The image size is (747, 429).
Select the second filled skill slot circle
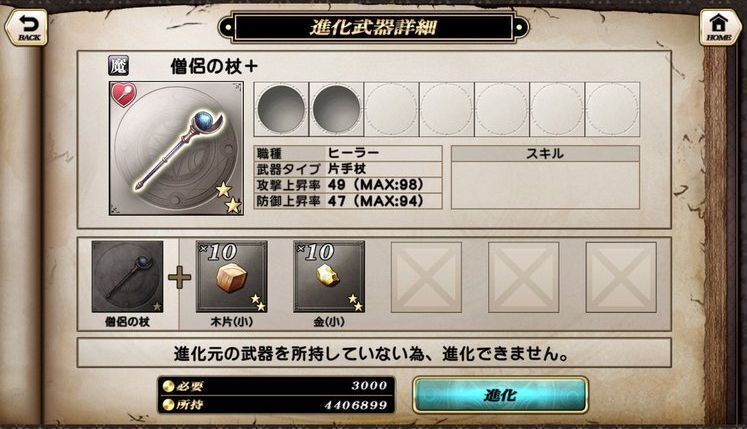click(336, 109)
